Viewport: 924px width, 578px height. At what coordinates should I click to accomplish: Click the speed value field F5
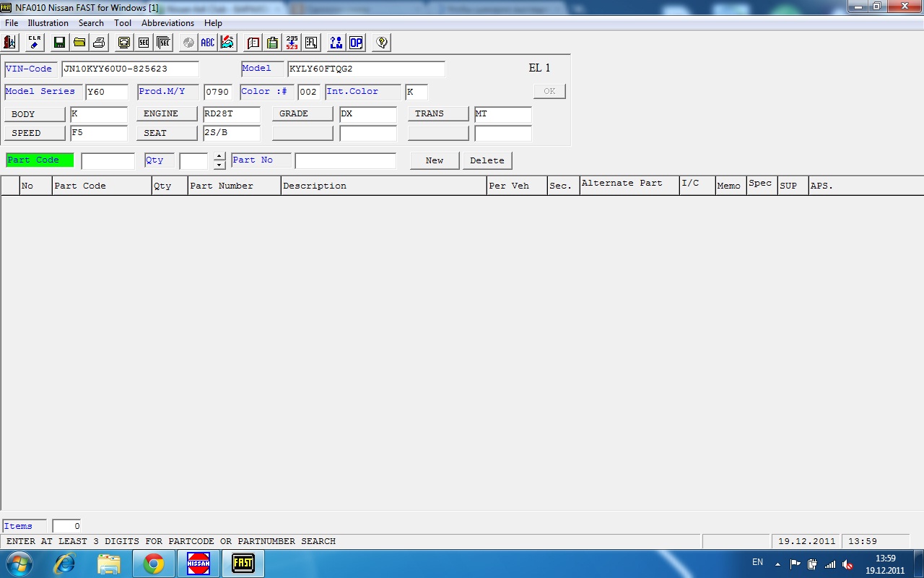tap(99, 134)
